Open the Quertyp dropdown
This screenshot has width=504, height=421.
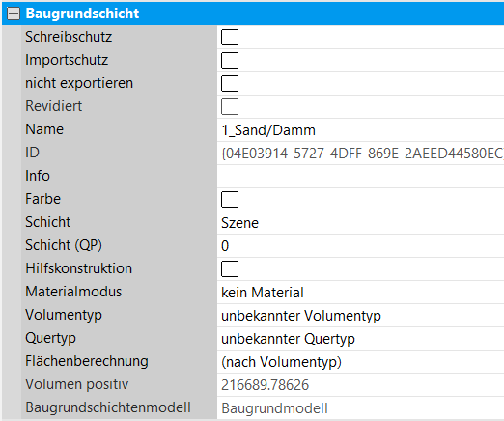click(360, 339)
